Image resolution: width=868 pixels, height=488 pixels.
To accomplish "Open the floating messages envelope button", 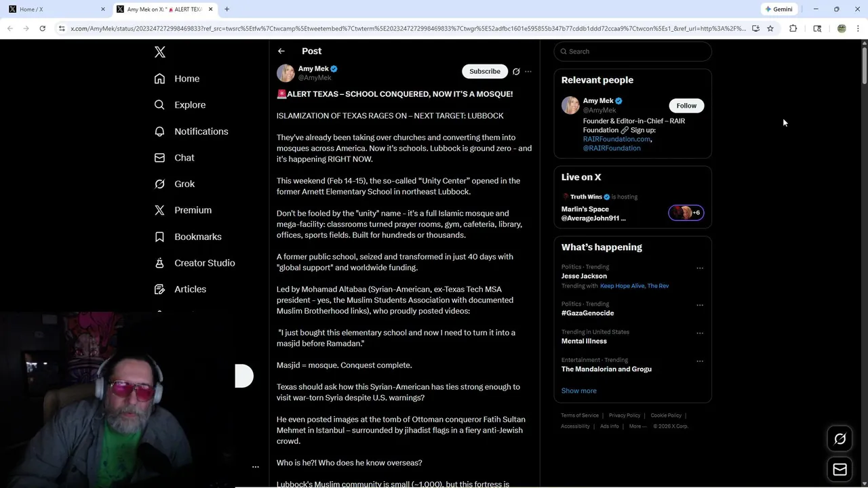I will [x=840, y=470].
